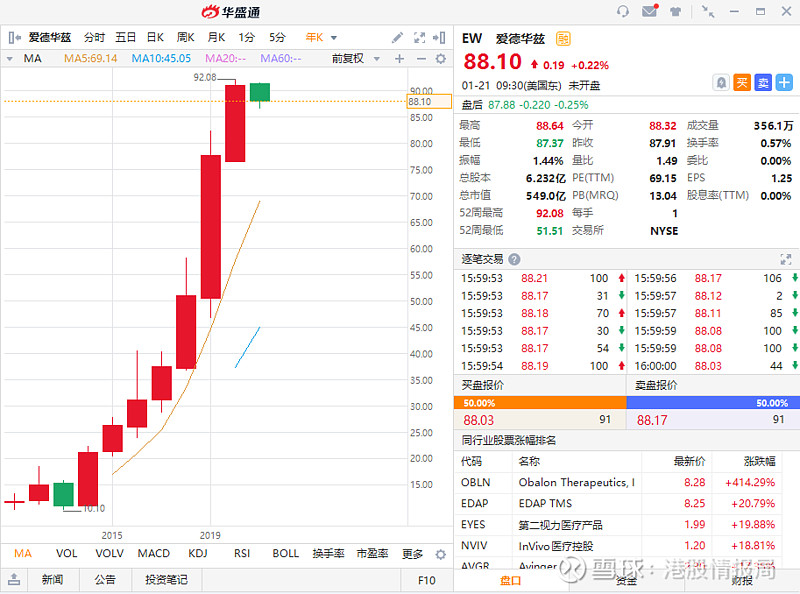This screenshot has height=594, width=800.
Task: Open the 新闻 tab at bottom
Action: 52,579
